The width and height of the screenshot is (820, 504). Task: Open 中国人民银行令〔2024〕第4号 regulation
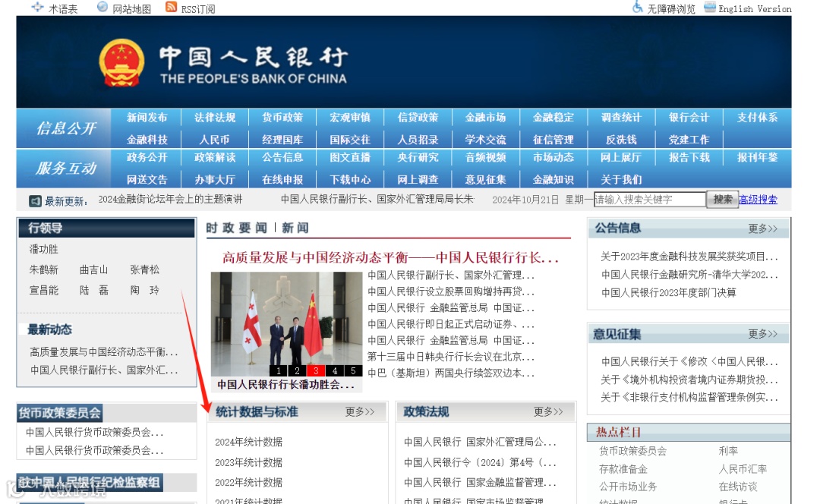coord(480,463)
